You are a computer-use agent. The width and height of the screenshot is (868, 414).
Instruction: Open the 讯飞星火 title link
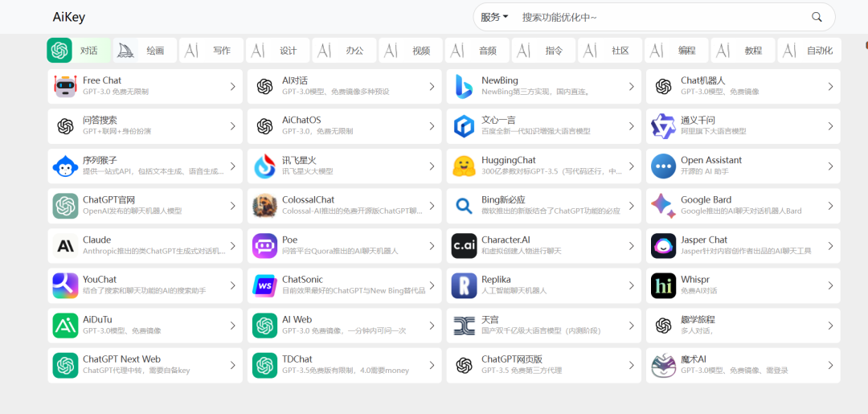pos(299,160)
